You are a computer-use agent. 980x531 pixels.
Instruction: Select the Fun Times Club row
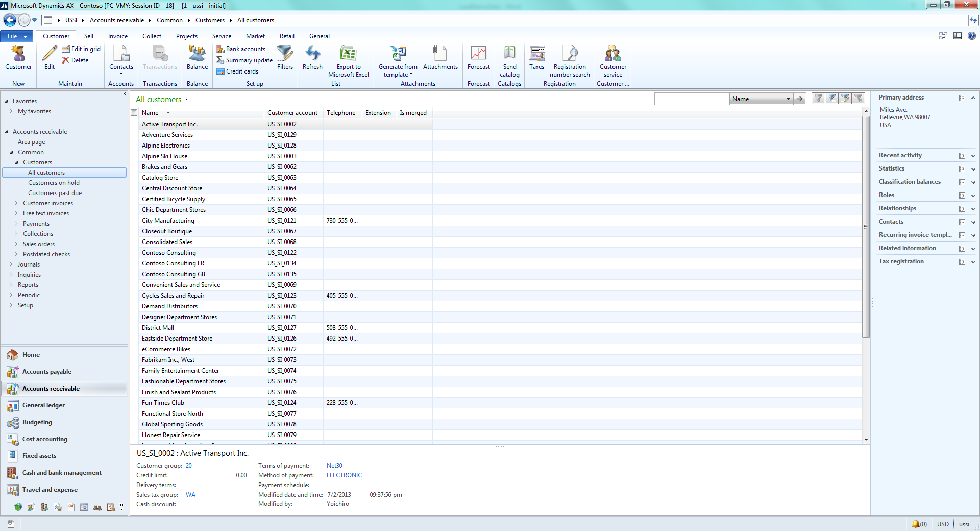285,403
